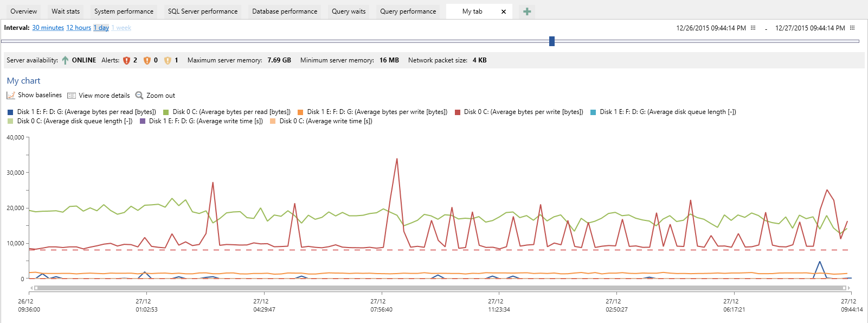Set interval to 30 minutes
The height and width of the screenshot is (323, 868).
[48, 28]
